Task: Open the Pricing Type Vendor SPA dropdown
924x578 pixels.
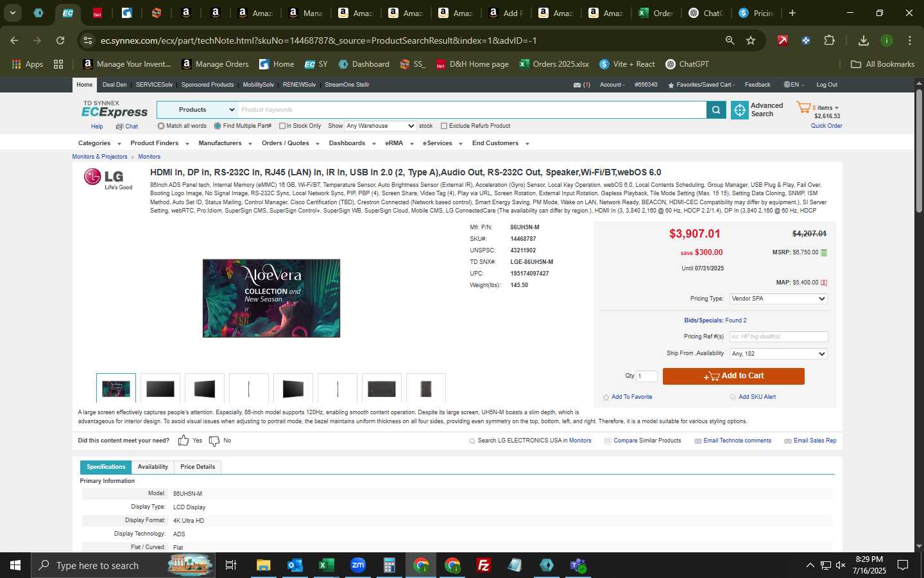Action: tap(778, 299)
